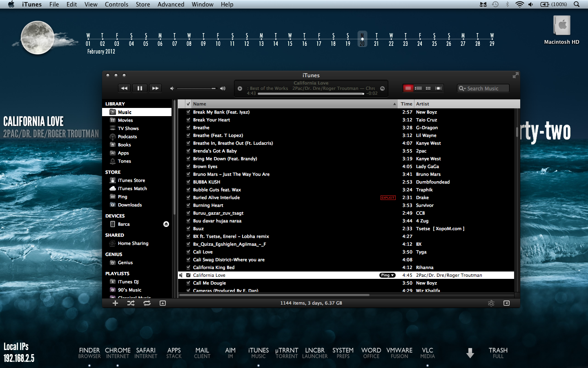
Task: Open Downloads in the Store section
Action: coord(137,205)
